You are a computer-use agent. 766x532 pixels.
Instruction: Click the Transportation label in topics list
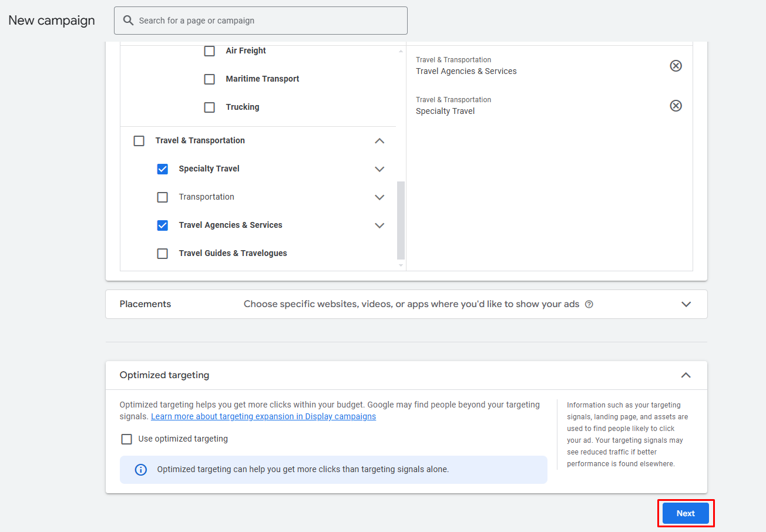pos(207,197)
